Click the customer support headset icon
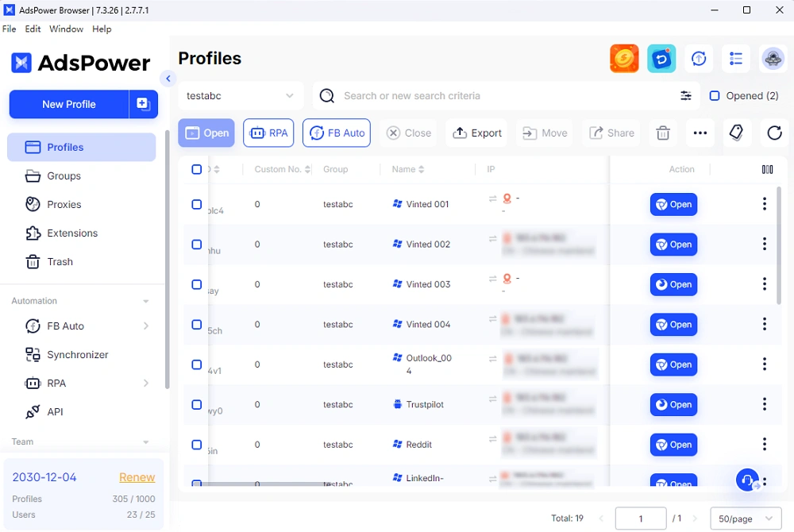794x532 pixels. click(x=747, y=480)
